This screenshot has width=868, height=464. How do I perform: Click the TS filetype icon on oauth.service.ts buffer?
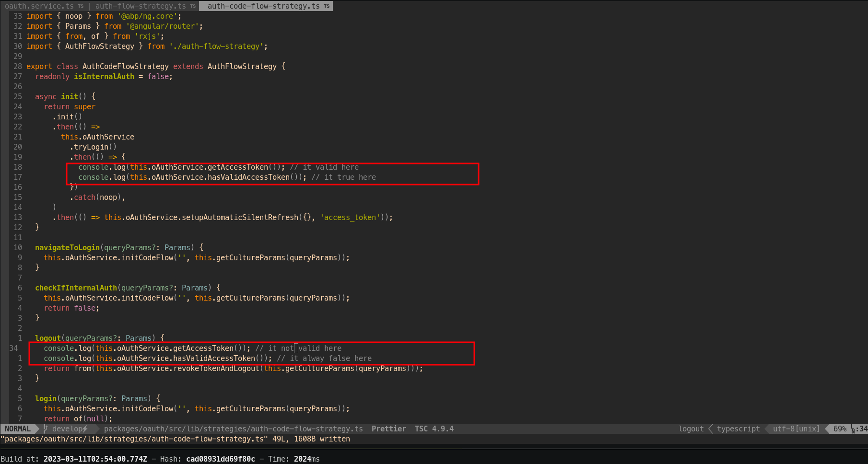click(80, 6)
